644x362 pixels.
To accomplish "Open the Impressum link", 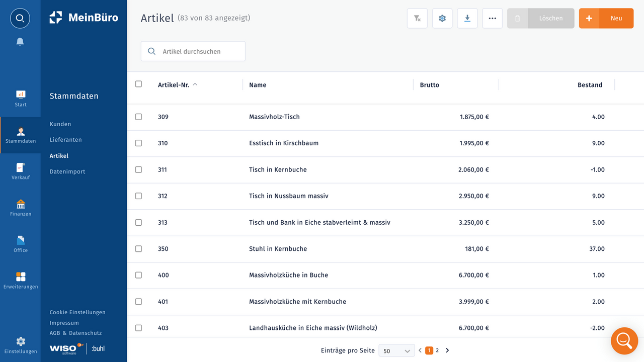I will 64,323.
